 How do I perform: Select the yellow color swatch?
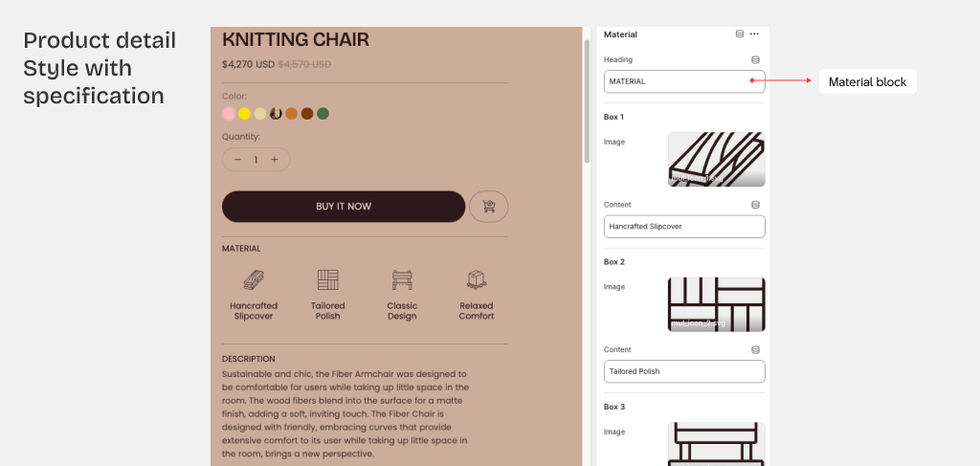[x=244, y=114]
